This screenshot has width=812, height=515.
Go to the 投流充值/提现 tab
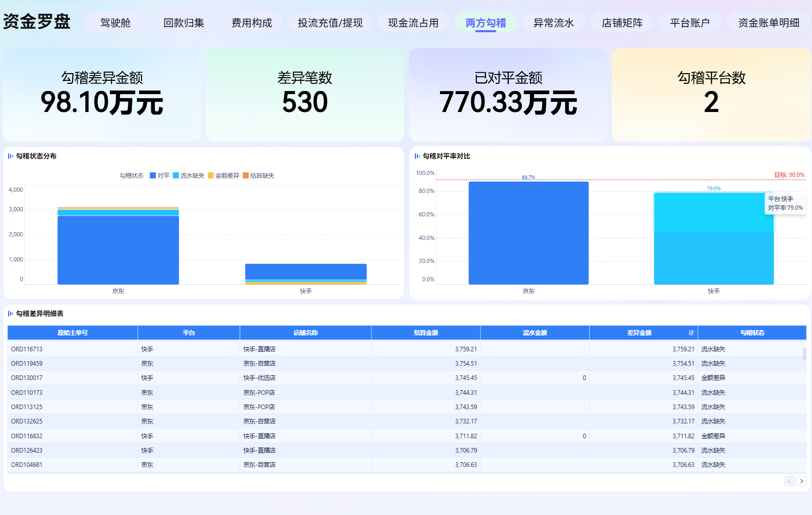(x=330, y=23)
